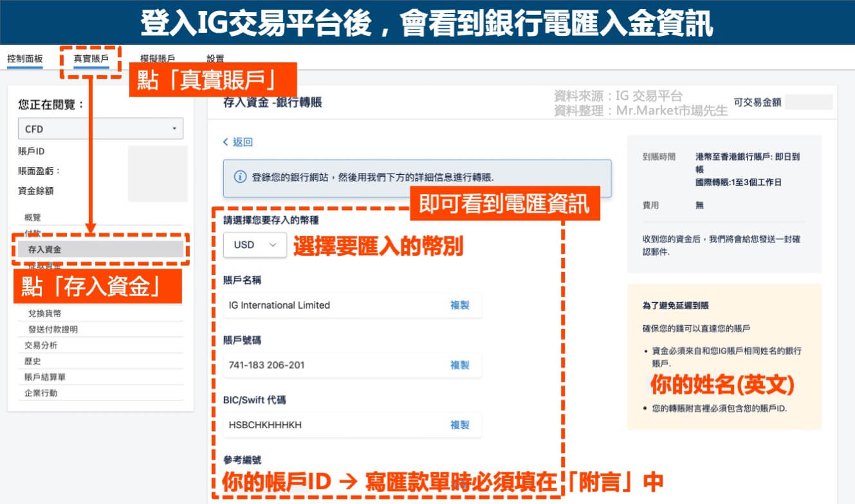Open the 設置 tab
The width and height of the screenshot is (855, 504).
pyautogui.click(x=216, y=59)
